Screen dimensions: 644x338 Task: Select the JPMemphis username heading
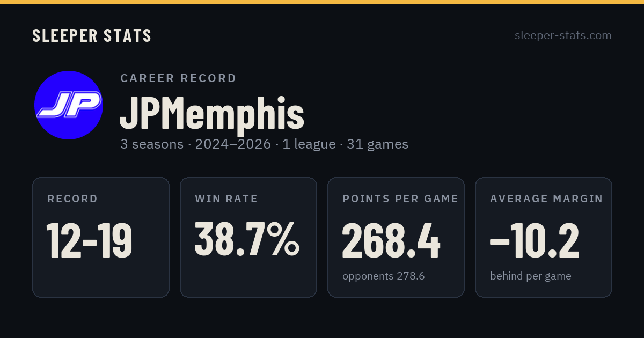tap(211, 113)
